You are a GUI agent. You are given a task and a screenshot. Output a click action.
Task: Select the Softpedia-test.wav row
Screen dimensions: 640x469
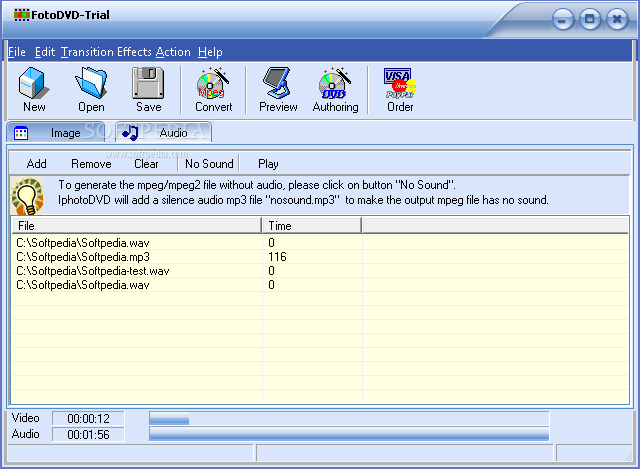point(320,271)
